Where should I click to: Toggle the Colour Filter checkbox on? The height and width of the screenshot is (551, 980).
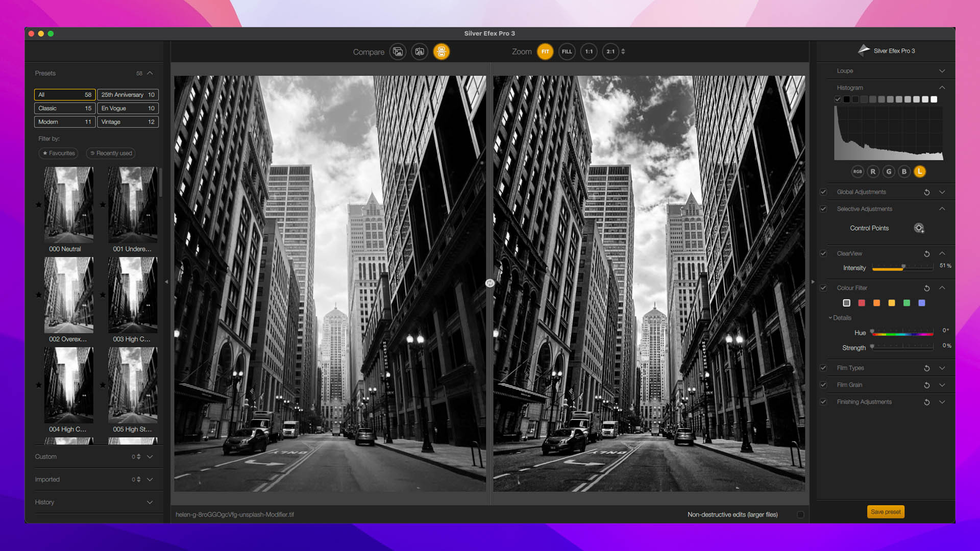[824, 288]
